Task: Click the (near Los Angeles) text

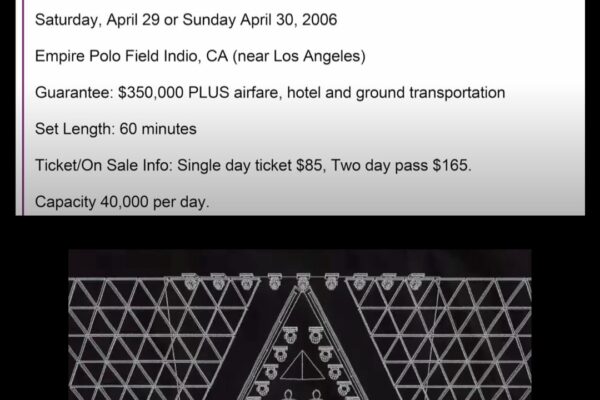Action: pos(299,56)
